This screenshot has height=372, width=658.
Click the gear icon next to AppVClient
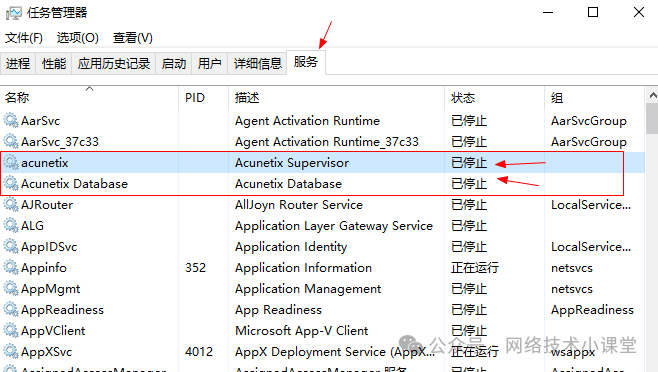point(11,330)
